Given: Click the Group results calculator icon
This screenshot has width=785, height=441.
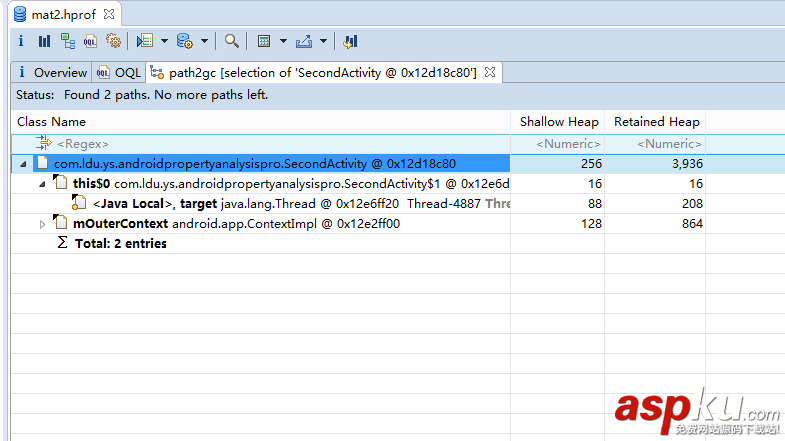Looking at the screenshot, I should tap(264, 41).
